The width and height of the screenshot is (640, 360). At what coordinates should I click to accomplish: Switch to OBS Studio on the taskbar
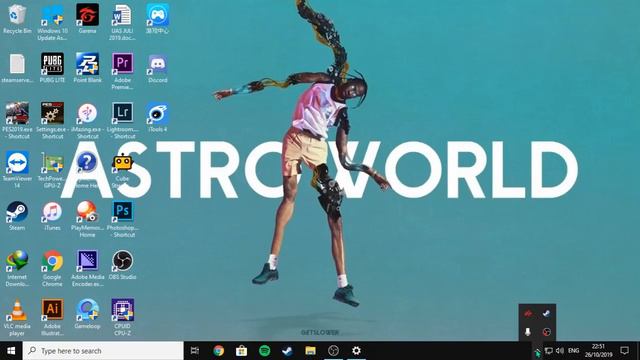click(333, 351)
